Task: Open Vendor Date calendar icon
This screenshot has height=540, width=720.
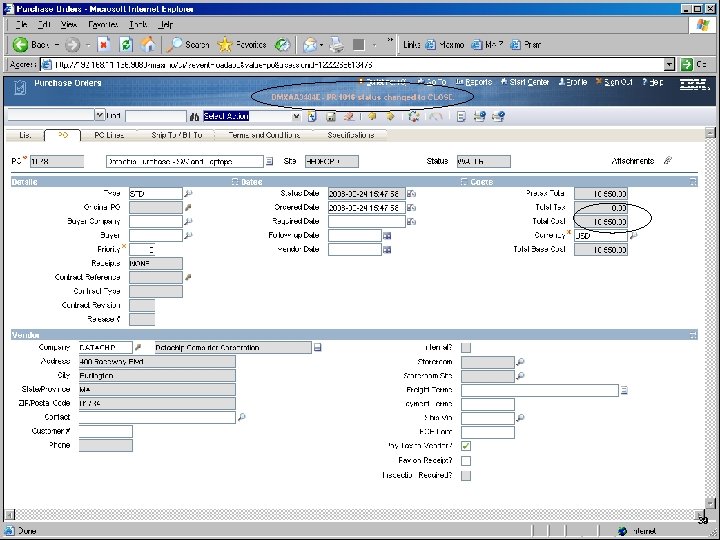Action: pyautogui.click(x=387, y=250)
